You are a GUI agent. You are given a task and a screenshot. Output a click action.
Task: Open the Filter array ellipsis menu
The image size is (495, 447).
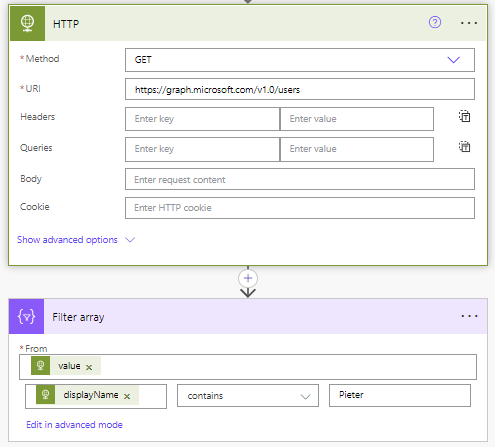coord(469,316)
